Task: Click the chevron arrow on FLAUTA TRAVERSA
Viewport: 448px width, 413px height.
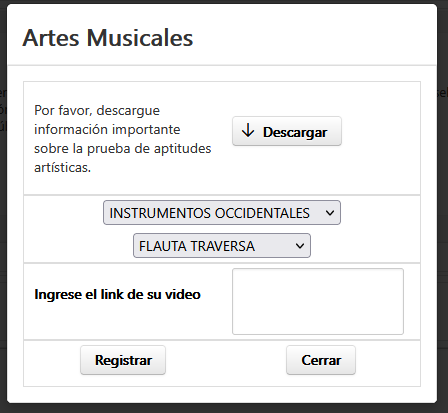Action: 300,246
